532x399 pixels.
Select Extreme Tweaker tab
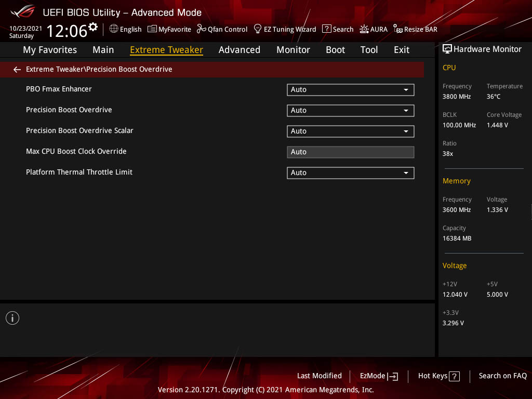pyautogui.click(x=166, y=50)
